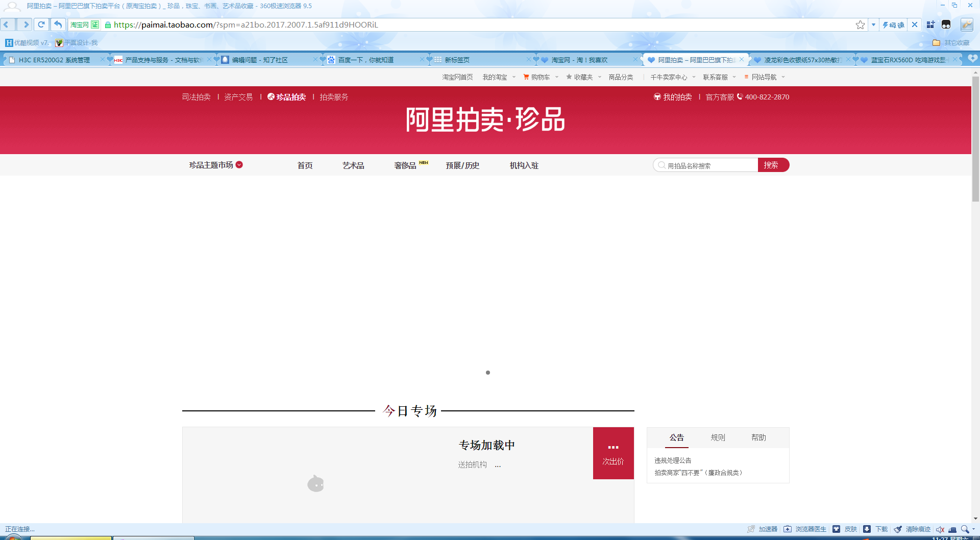Expand the address bar dropdown arrow
The width and height of the screenshot is (980, 540).
click(873, 24)
